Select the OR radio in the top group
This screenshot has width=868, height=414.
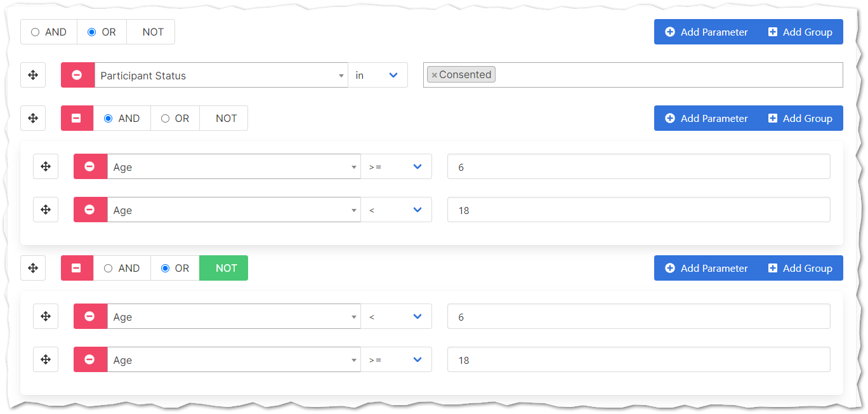point(91,32)
